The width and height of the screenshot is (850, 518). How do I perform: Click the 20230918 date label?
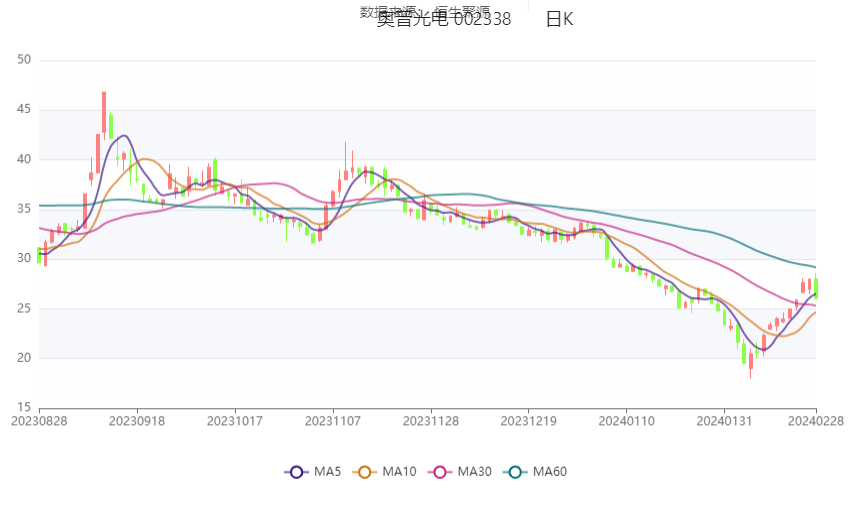click(x=137, y=421)
